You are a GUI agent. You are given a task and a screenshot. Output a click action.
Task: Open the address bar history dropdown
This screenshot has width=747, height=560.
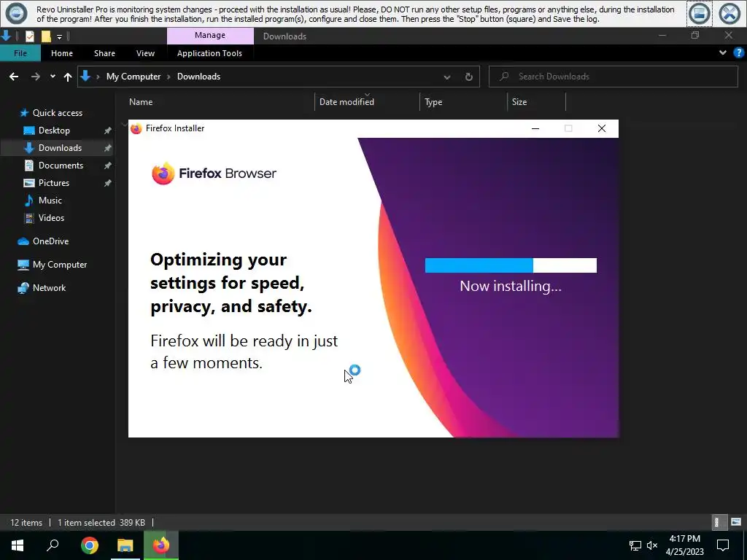[x=447, y=77]
